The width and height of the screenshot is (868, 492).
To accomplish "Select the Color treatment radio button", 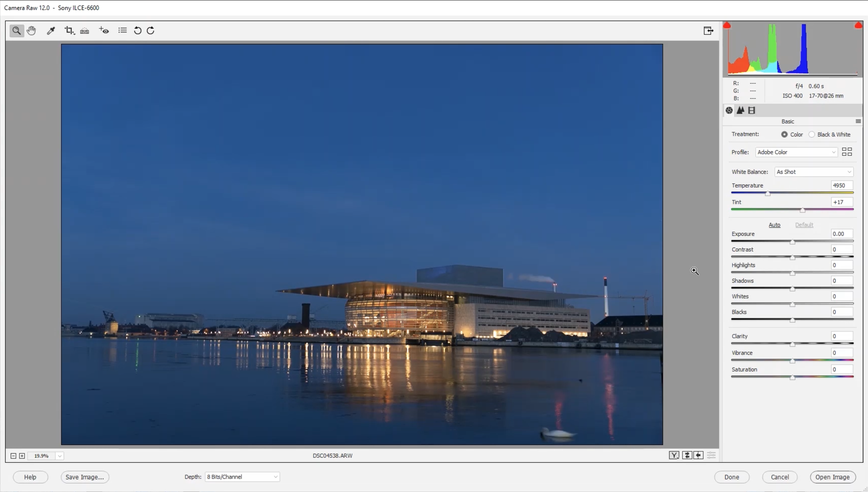I will pyautogui.click(x=784, y=135).
